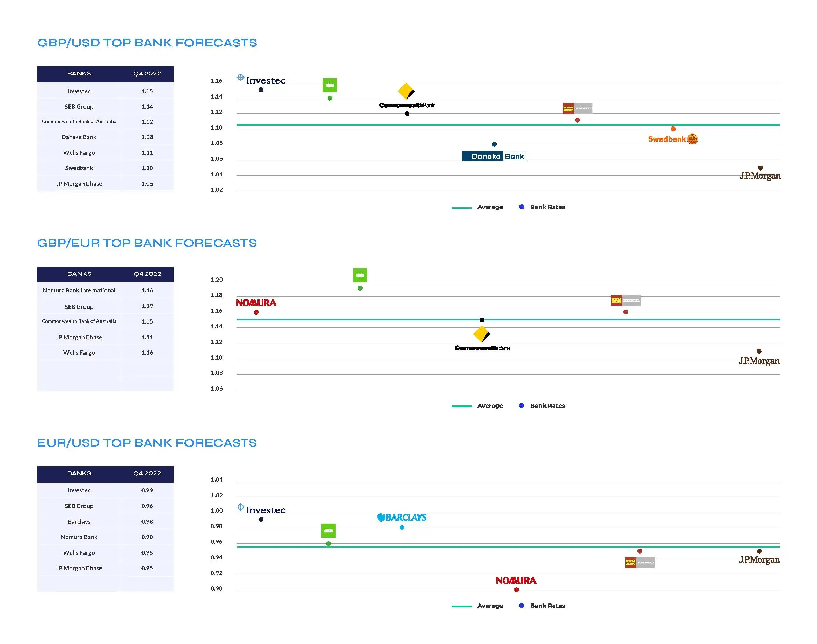The width and height of the screenshot is (817, 644).
Task: Click the Bank Rates legend label in GBP/USD chart
Action: click(548, 207)
